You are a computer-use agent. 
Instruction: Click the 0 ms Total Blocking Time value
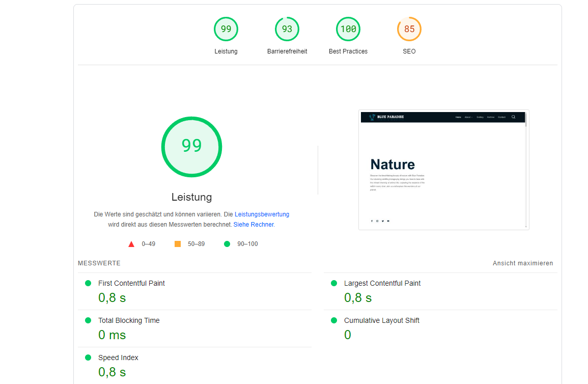click(x=112, y=335)
